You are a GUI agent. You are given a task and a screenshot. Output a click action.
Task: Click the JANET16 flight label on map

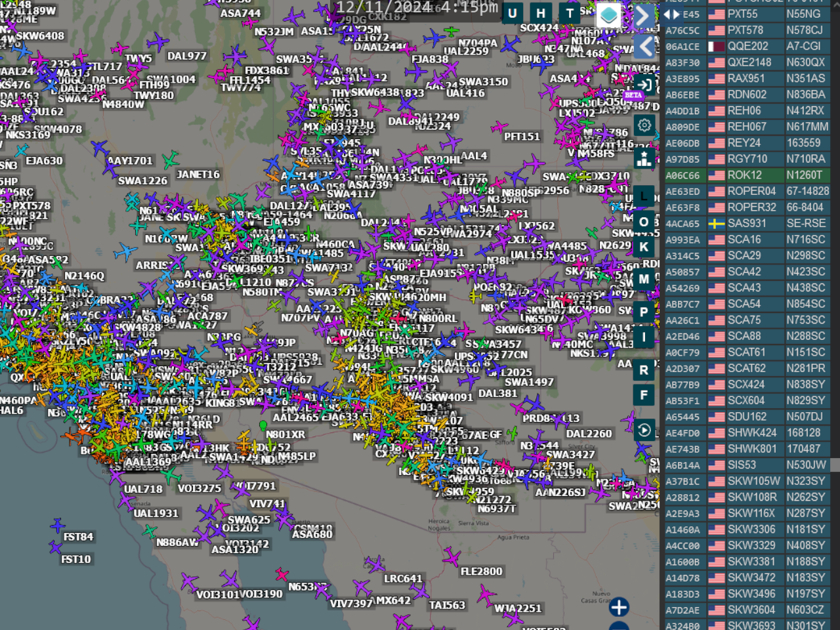point(198,174)
